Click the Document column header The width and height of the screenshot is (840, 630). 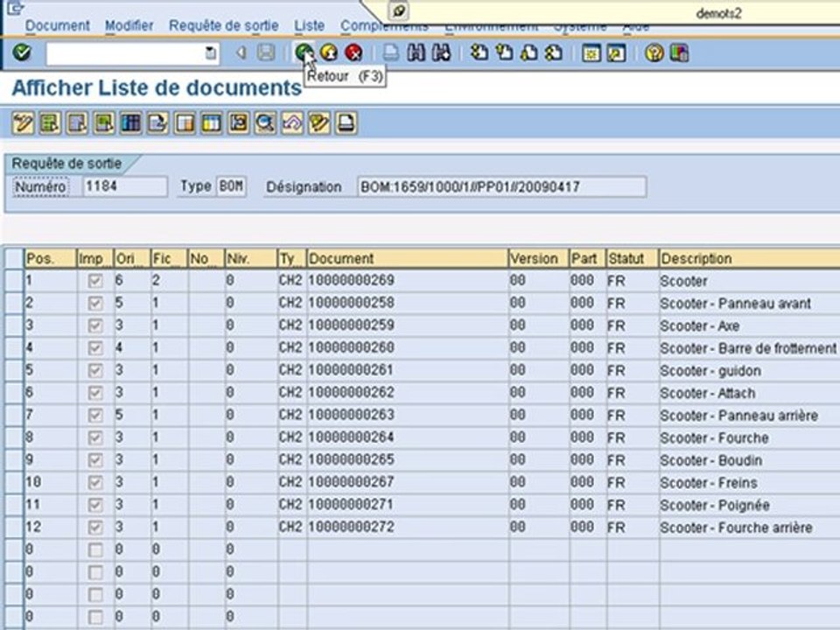[407, 258]
